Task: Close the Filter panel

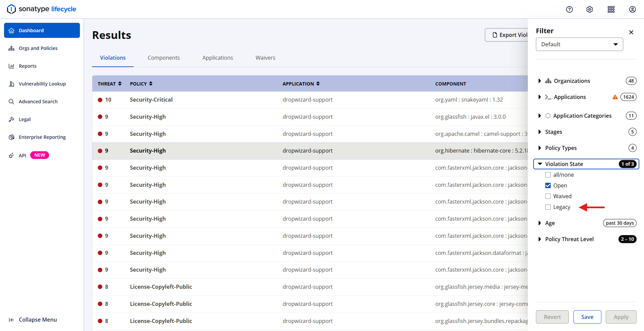Action: [631, 32]
